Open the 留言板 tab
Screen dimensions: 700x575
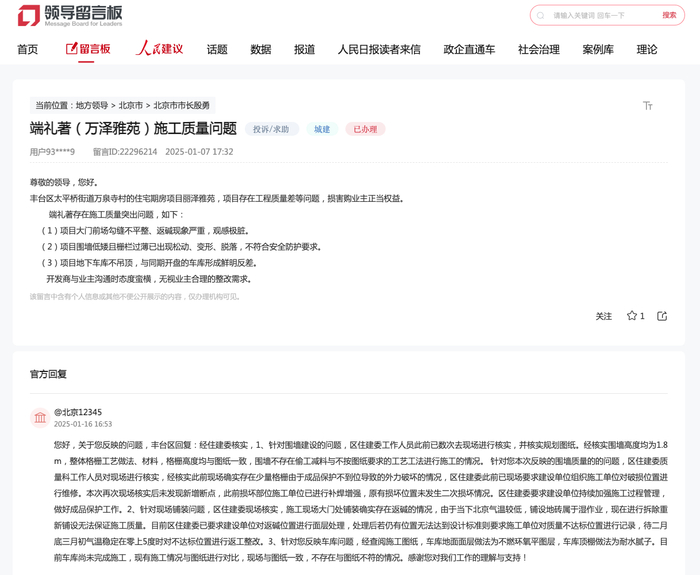(88, 49)
